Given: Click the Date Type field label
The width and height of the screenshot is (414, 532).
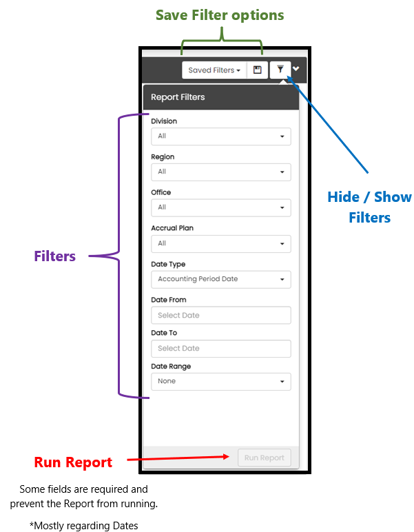Looking at the screenshot, I should 168,264.
